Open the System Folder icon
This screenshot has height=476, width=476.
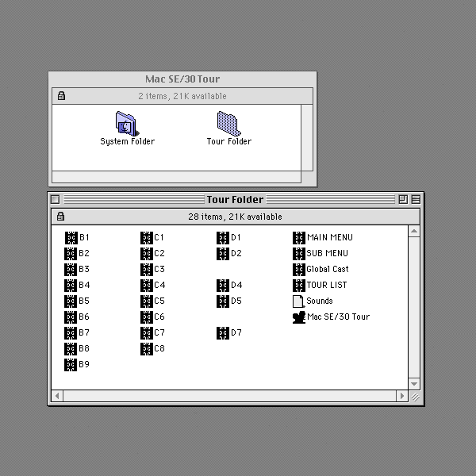(x=126, y=123)
